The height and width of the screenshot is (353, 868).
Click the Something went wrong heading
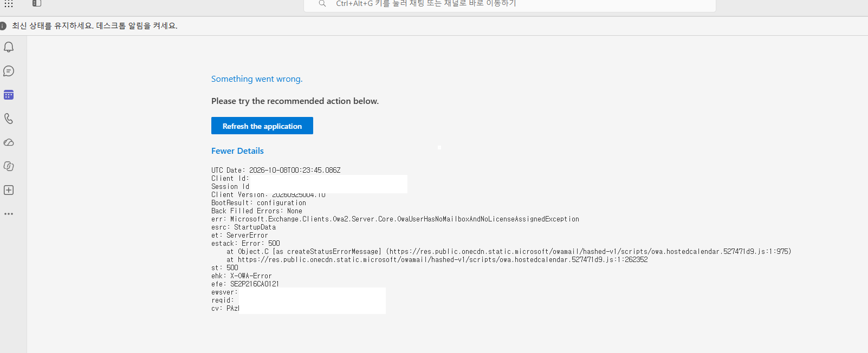[x=257, y=79]
